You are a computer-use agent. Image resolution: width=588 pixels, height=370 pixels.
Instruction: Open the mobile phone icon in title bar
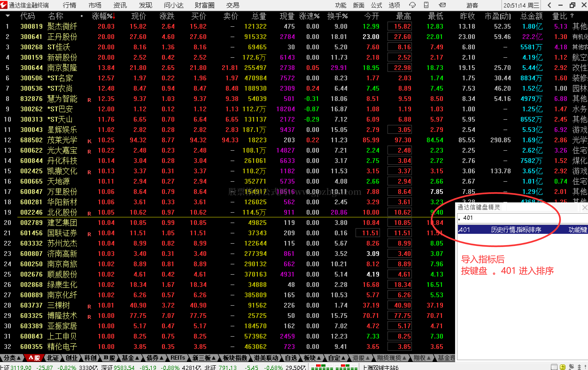tap(426, 5)
